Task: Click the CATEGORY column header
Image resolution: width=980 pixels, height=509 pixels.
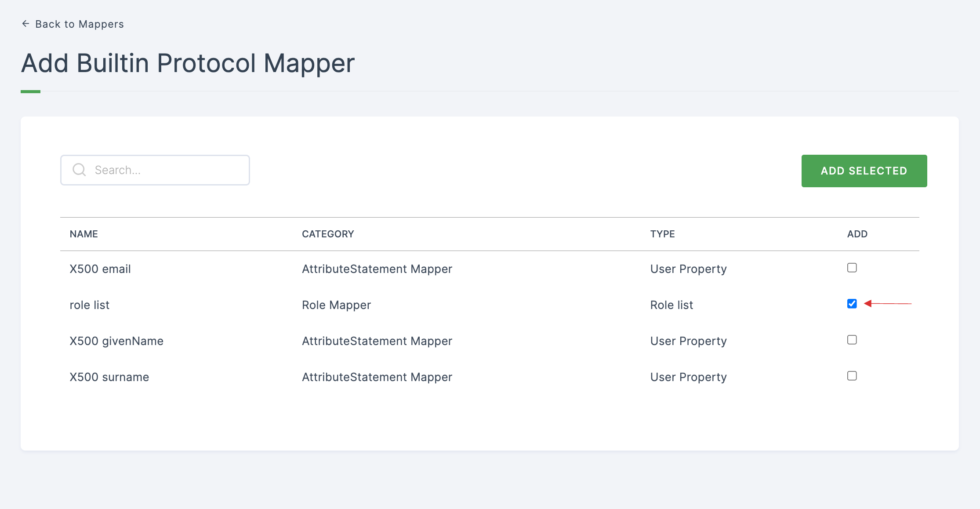Action: [x=328, y=234]
